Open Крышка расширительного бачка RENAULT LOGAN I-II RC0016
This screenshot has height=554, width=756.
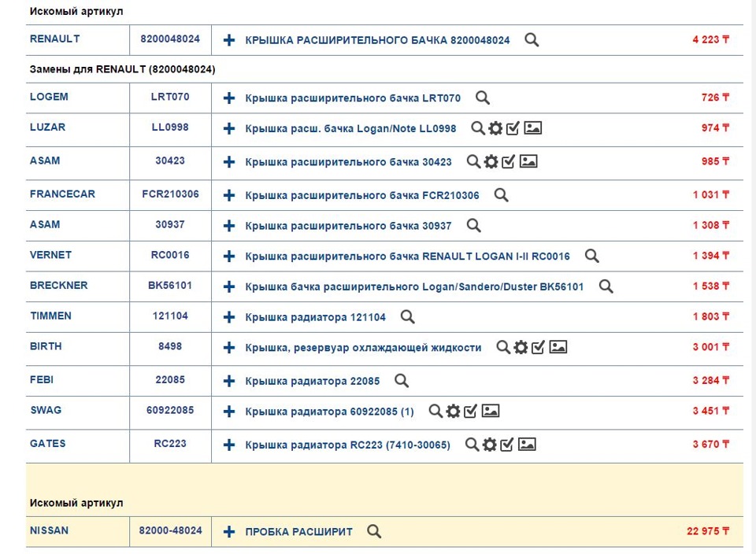[407, 257]
